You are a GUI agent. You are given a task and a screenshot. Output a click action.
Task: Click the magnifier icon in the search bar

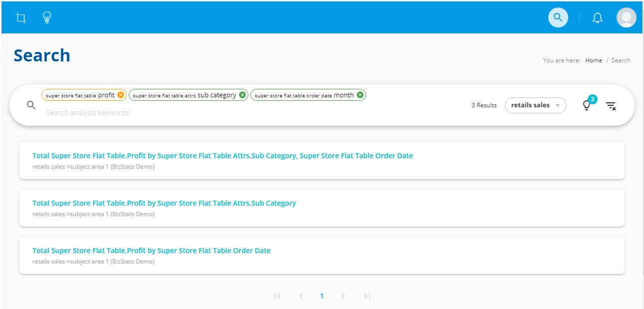(31, 105)
